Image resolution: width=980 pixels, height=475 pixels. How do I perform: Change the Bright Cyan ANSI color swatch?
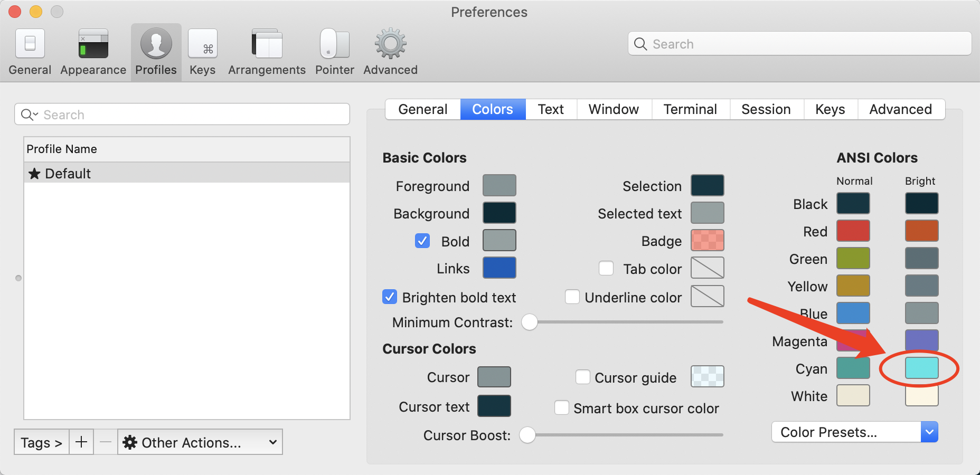point(921,368)
